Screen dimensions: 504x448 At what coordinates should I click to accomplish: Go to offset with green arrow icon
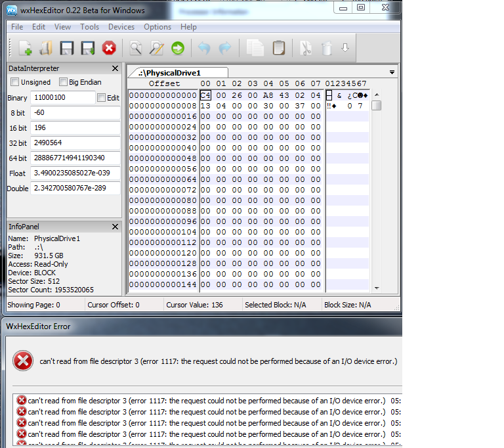pos(178,48)
